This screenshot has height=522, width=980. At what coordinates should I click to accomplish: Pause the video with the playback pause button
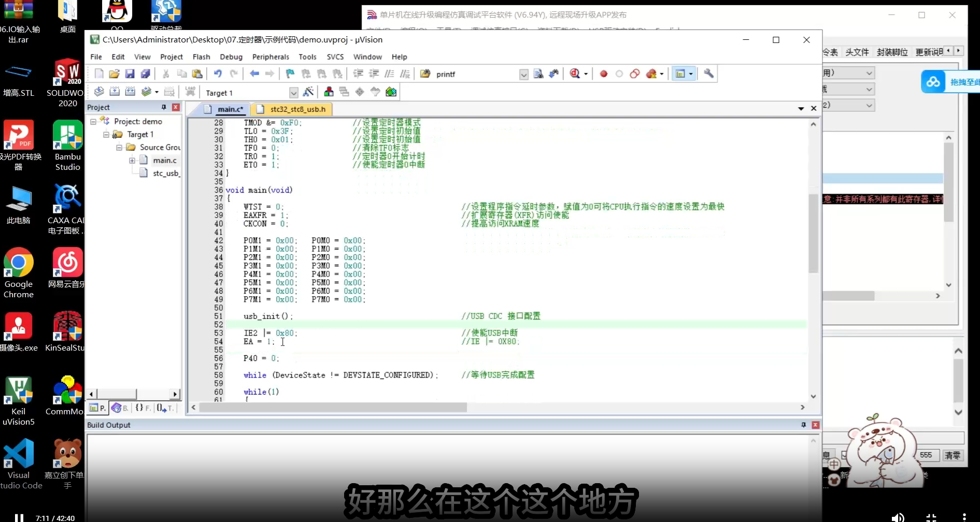pos(19,518)
